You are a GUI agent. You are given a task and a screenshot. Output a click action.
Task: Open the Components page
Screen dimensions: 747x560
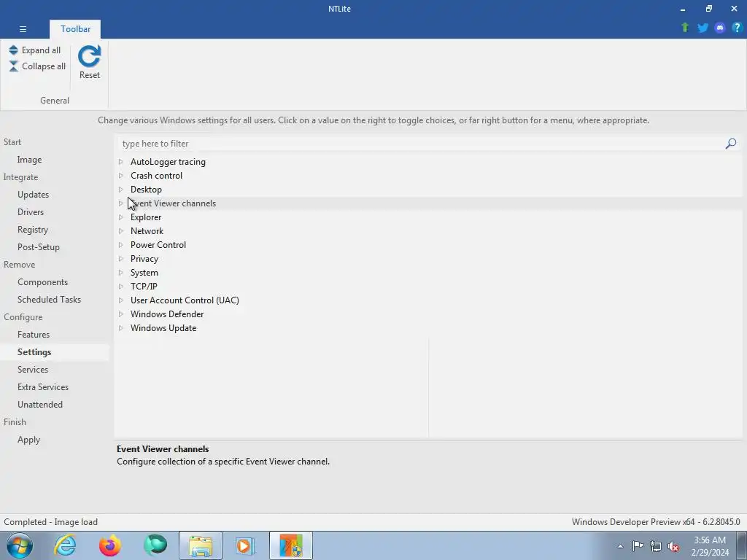[43, 282]
